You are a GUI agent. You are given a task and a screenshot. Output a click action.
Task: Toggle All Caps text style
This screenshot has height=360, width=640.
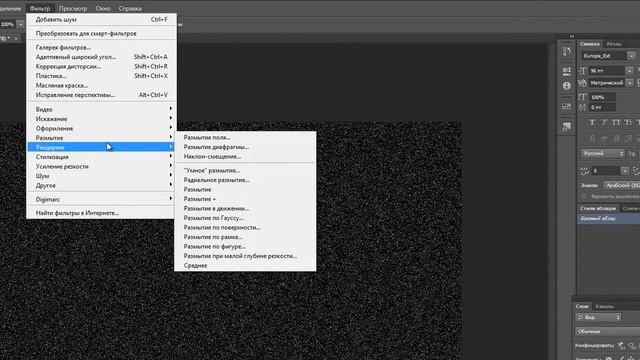coord(616,122)
